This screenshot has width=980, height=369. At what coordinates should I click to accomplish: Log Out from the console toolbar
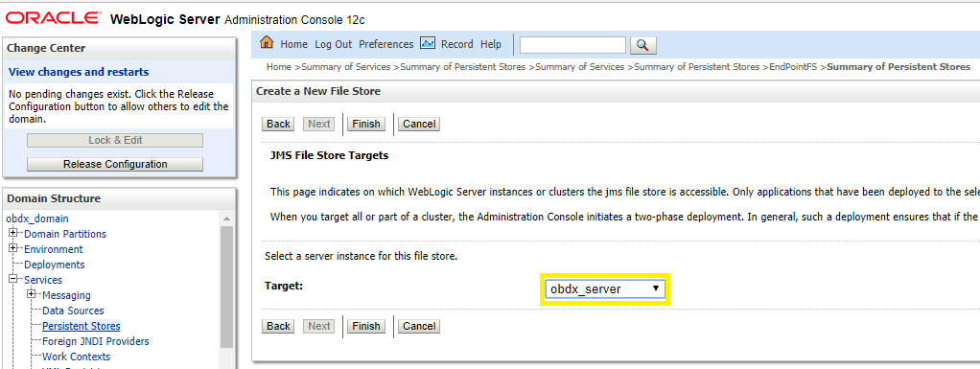tap(333, 44)
